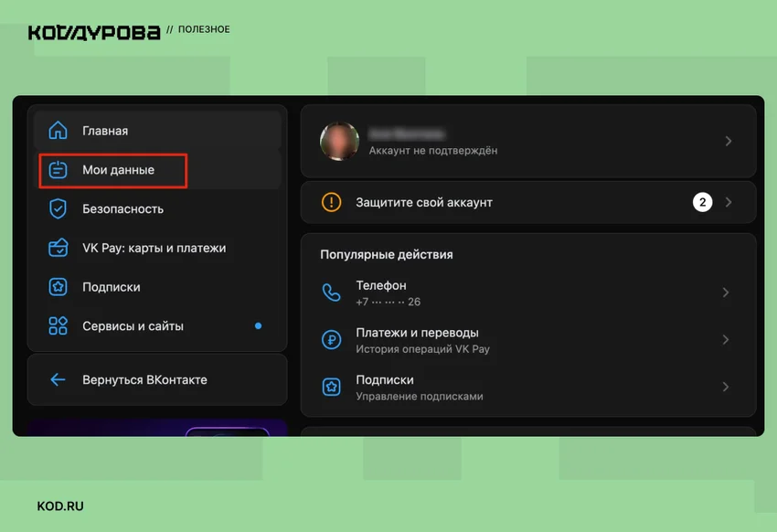Click the Телефон label
The image size is (777, 532).
pyautogui.click(x=381, y=285)
